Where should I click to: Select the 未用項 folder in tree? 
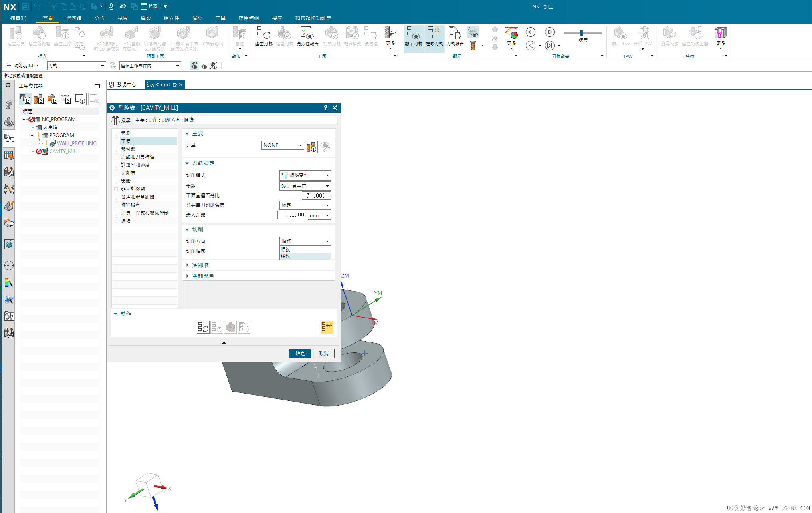pos(50,127)
